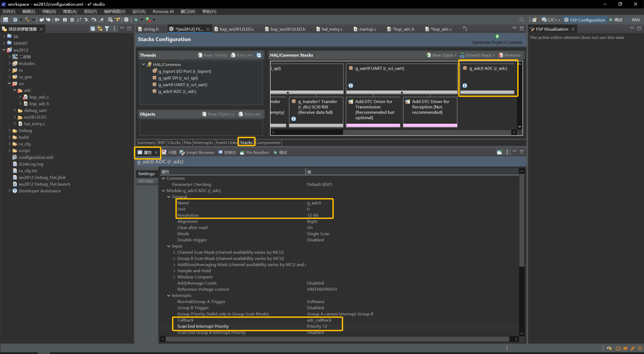Screen dimensions: 644x354
Task: Open project explorer view menu (three dots)
Action: tap(114, 29)
